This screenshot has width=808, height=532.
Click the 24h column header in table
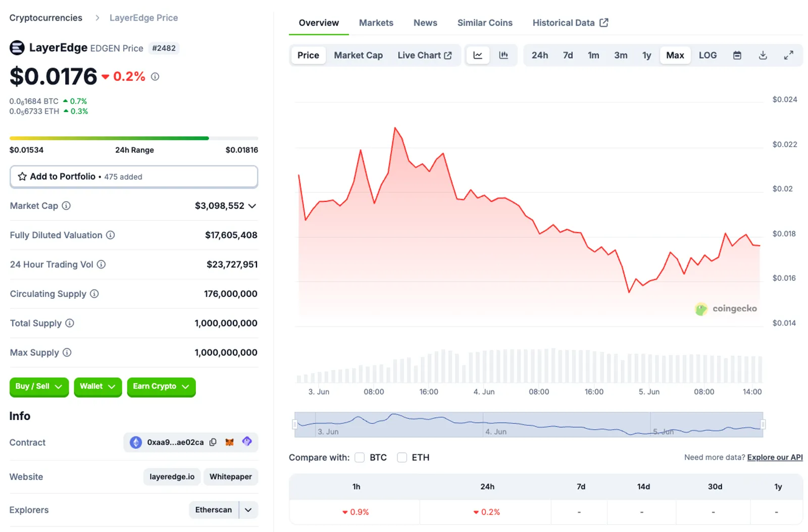pos(487,487)
